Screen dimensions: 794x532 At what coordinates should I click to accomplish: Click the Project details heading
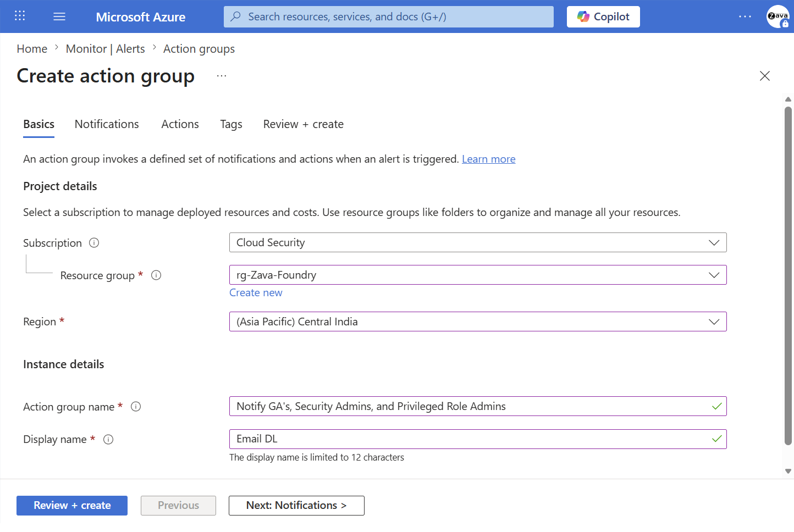point(60,186)
